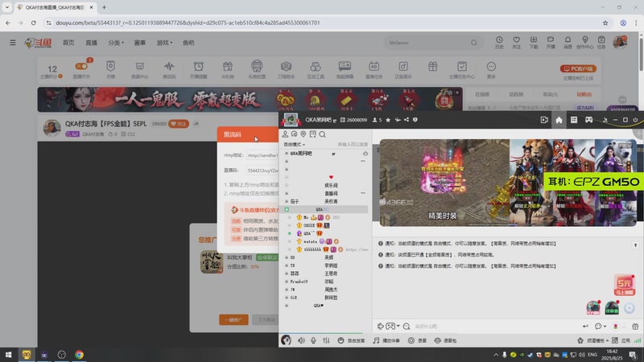This screenshot has height=362, width=644.
Task: Open the 开播 start-streaming icon in header
Action: [551, 43]
